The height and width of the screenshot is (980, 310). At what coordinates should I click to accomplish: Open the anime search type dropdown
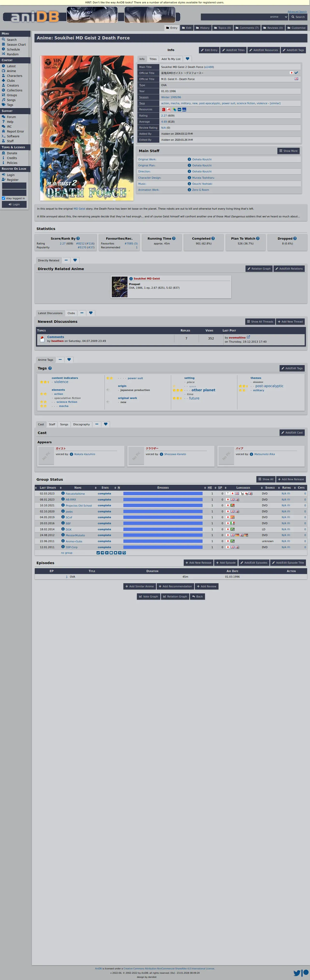(x=278, y=17)
